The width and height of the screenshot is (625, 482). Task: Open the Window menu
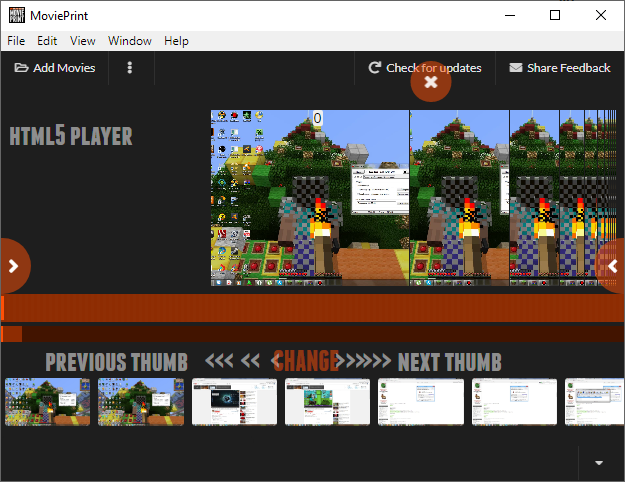tap(130, 41)
